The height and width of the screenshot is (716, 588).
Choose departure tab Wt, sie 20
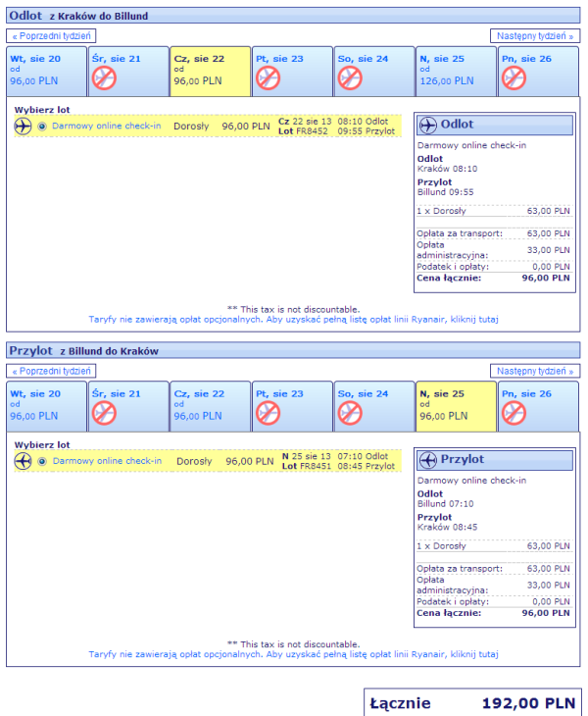tap(46, 72)
